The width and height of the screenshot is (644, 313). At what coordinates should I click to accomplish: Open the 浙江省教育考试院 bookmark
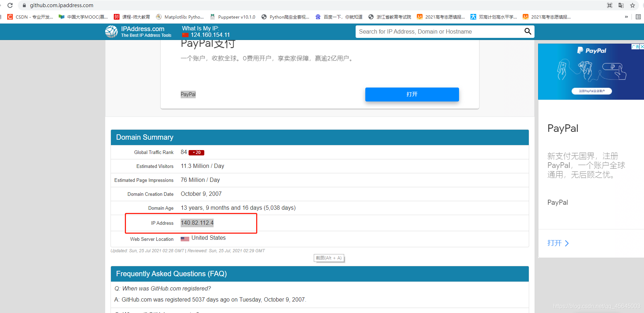coord(390,17)
